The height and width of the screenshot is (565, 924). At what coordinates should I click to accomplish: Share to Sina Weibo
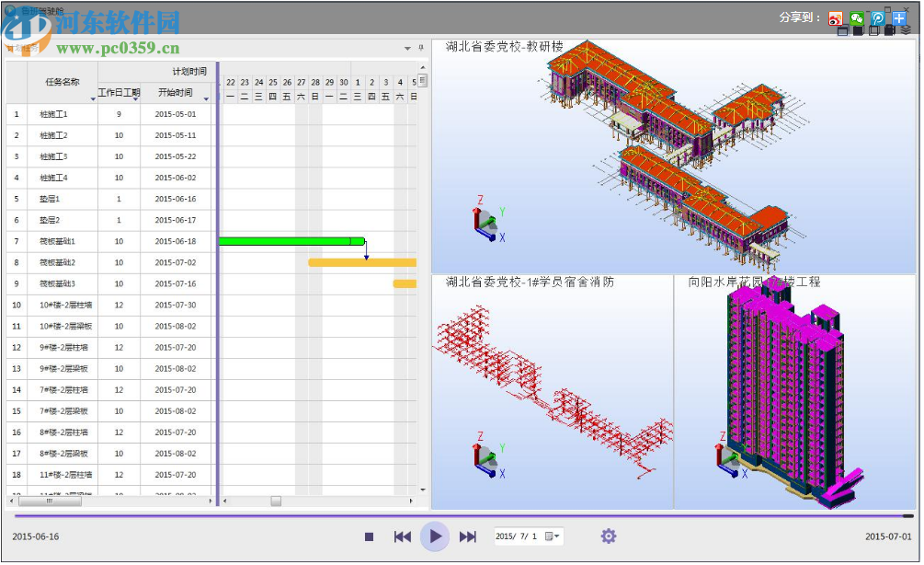coord(836,18)
